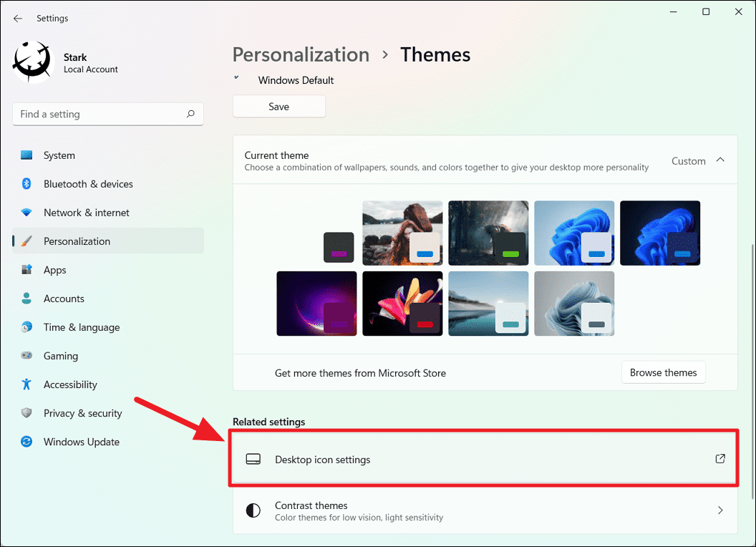Screen dimensions: 756x547
Task: Select the Windows light bloom theme thumbnail
Action: pyautogui.click(x=574, y=233)
